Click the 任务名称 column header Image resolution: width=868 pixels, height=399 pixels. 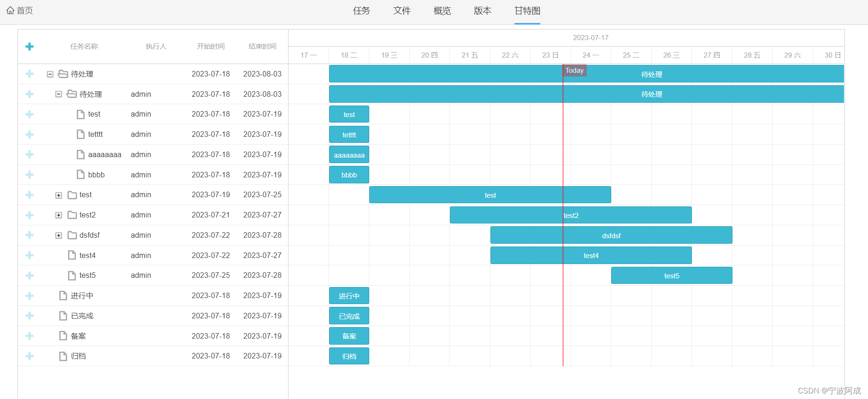84,46
